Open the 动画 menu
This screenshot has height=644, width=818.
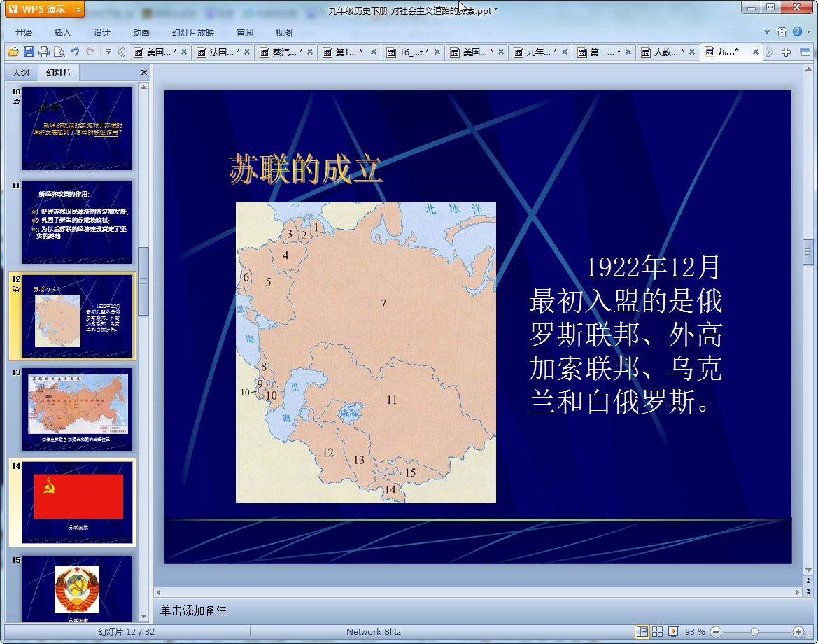point(141,32)
